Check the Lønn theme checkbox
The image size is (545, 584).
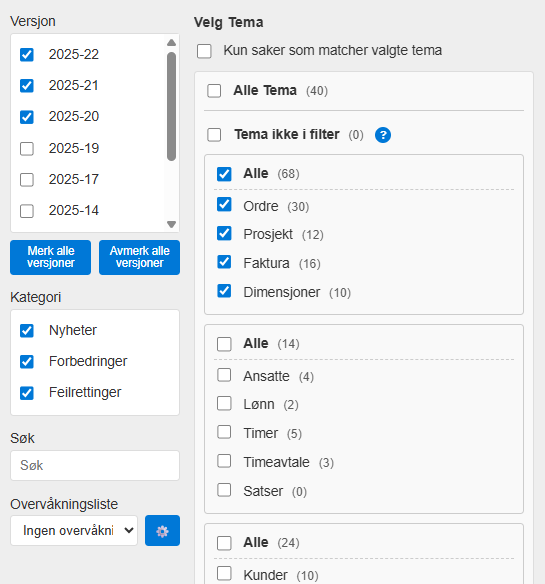[x=224, y=403]
